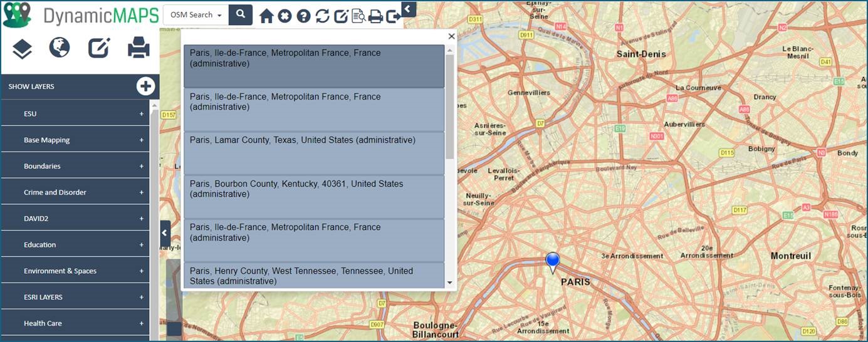Click the blue map pin marker

click(552, 263)
